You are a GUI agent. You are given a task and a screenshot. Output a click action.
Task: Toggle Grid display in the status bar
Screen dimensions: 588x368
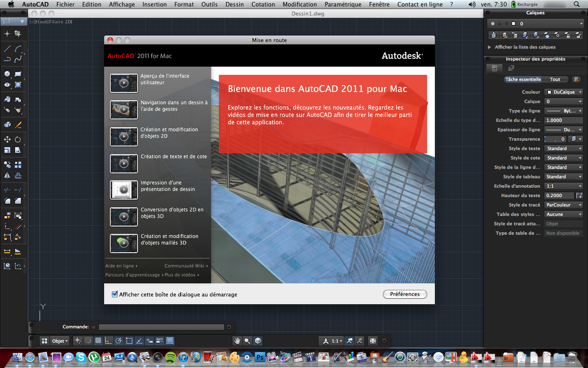click(98, 341)
